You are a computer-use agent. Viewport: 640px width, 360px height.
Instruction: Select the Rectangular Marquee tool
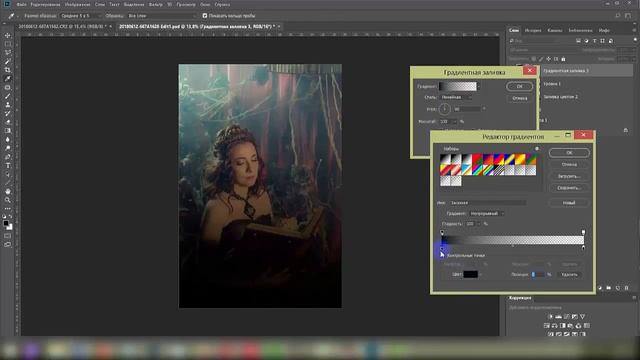7,44
